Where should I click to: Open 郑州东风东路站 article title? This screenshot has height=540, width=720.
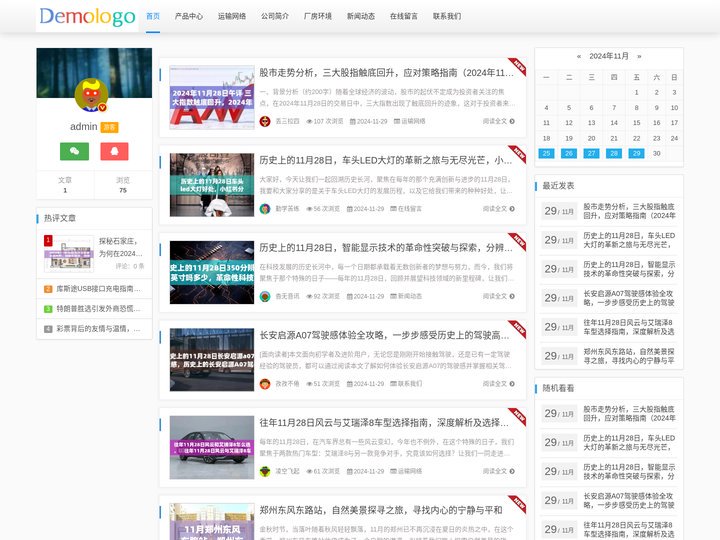(x=381, y=510)
